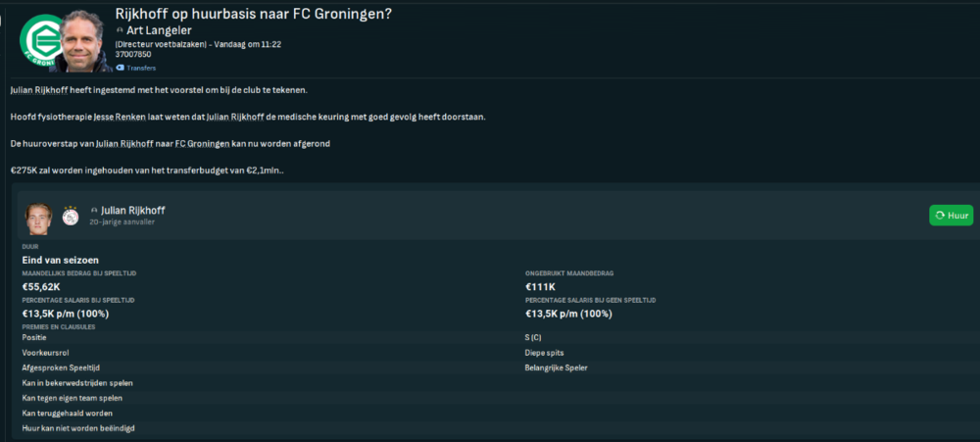
Task: Click the message title Rijkhoff op huurbasis
Action: (x=254, y=14)
